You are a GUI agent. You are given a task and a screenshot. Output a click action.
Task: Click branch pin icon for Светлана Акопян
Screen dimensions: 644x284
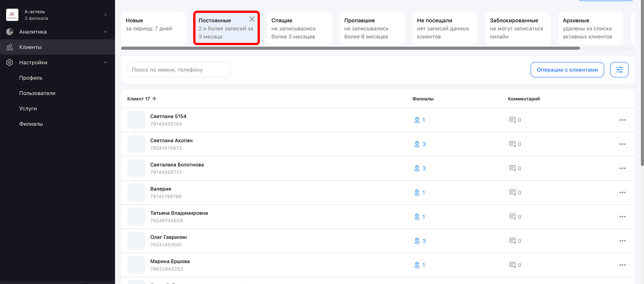pos(417,144)
